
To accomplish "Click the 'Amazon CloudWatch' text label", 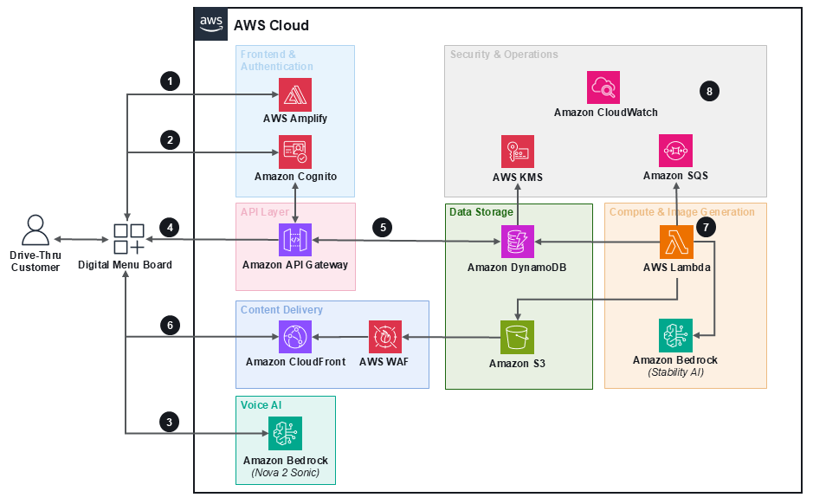I will [x=605, y=113].
